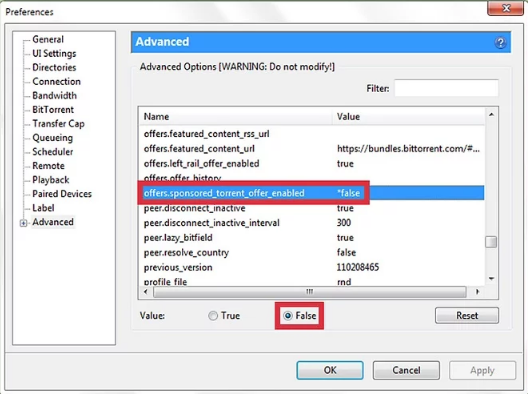Sort the list by Value column
Image resolution: width=528 pixels, height=394 pixels.
click(x=409, y=117)
